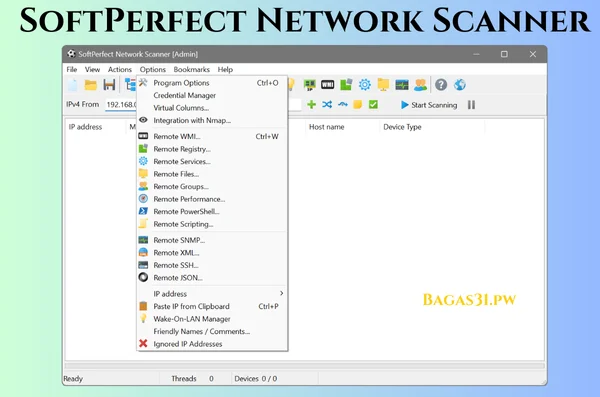The image size is (600, 397).
Task: Click the Save floppy disk toolbar icon
Action: coord(109,85)
